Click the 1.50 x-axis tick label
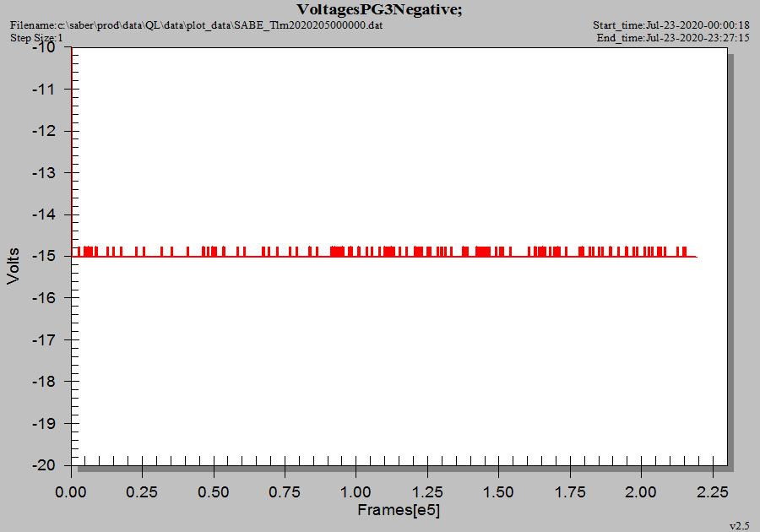This screenshot has width=760, height=532. [498, 492]
